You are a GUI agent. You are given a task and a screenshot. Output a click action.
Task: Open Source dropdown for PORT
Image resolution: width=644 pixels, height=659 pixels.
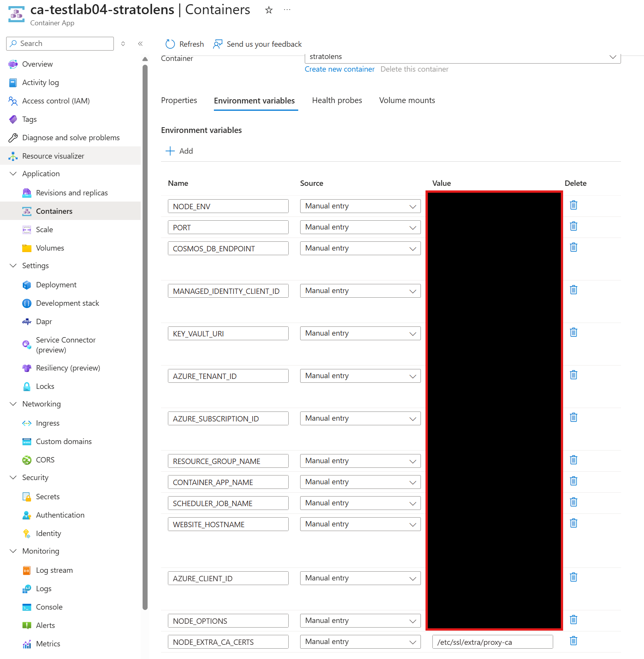(360, 227)
